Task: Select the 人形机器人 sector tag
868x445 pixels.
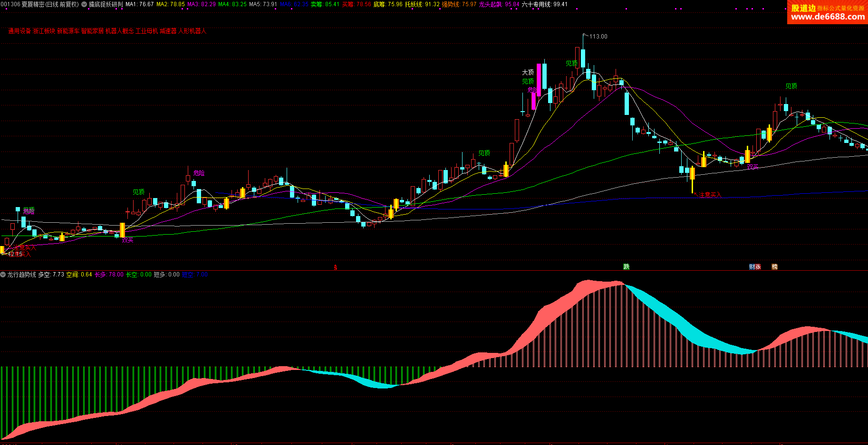Action: tap(192, 31)
